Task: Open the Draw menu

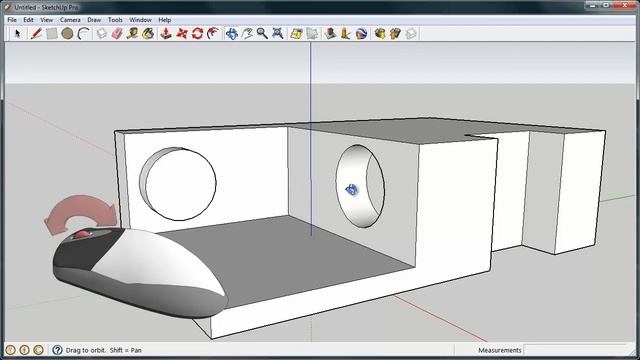Action: click(x=94, y=20)
